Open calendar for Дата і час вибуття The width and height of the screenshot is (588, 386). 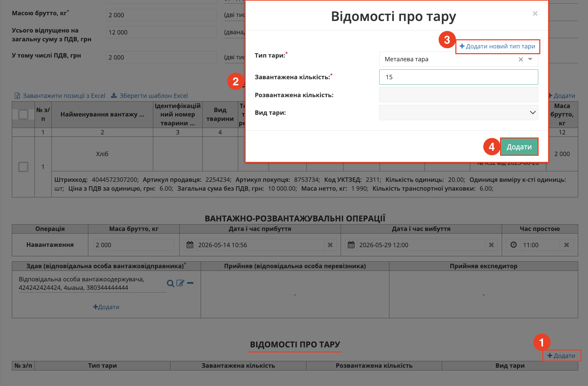[x=351, y=245]
